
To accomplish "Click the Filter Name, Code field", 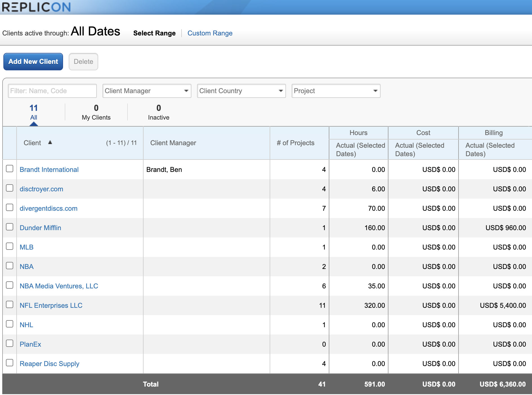I will [52, 91].
